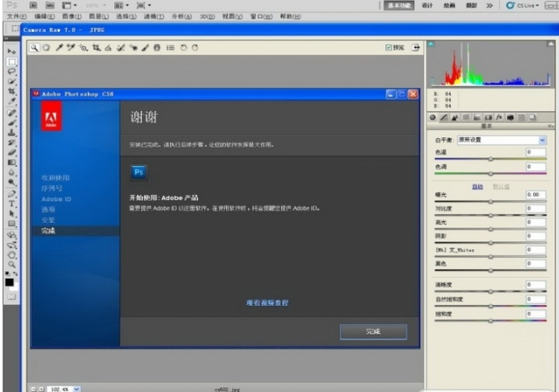Screen dimensions: 559x392
Task: Open the 图像(I) menu
Action: pos(72,17)
